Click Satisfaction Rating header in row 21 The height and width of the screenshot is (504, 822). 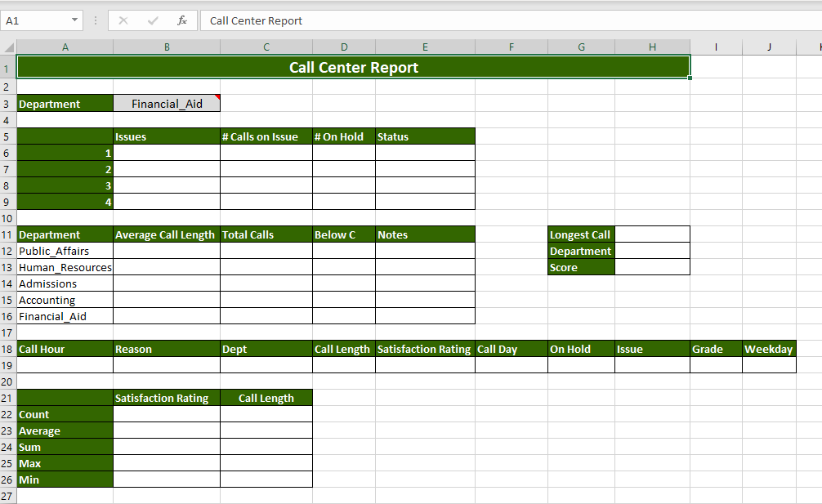[x=167, y=398]
